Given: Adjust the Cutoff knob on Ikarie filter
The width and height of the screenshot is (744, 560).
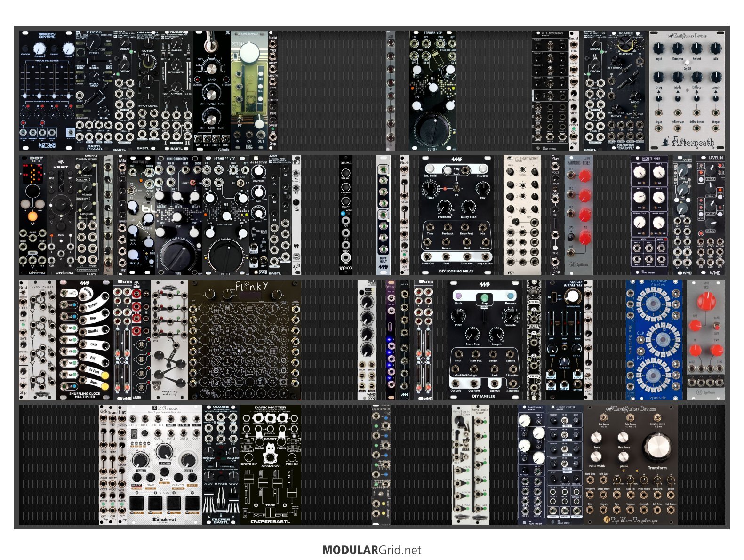Looking at the screenshot, I should (625, 44).
